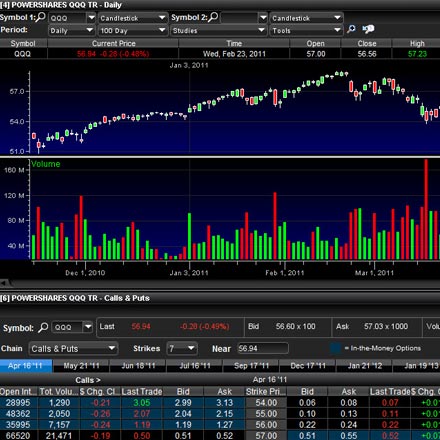Screen dimensions: 440x440
Task: Click the 57.00 strike price cell
Action: 266,435
